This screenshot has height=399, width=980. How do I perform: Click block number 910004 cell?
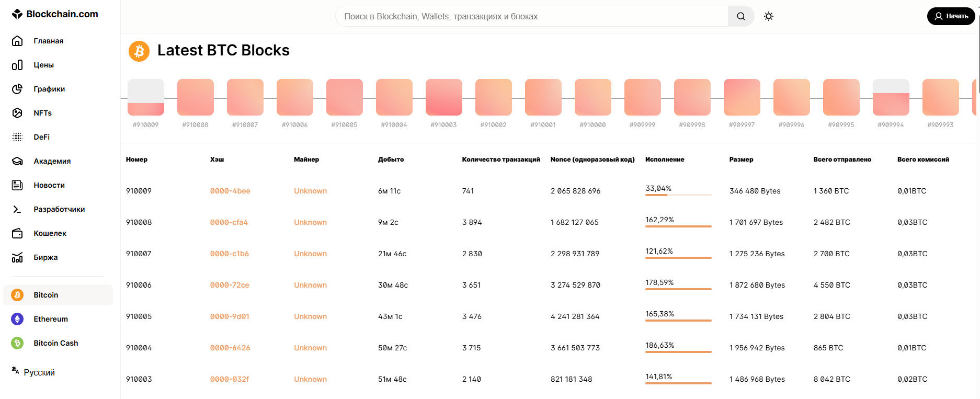tap(139, 348)
